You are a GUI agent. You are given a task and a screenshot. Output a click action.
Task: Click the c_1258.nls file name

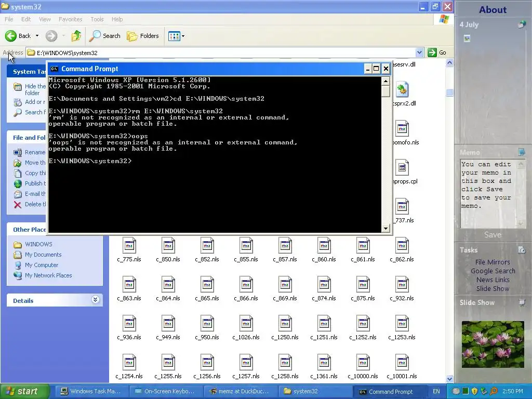[x=285, y=376]
